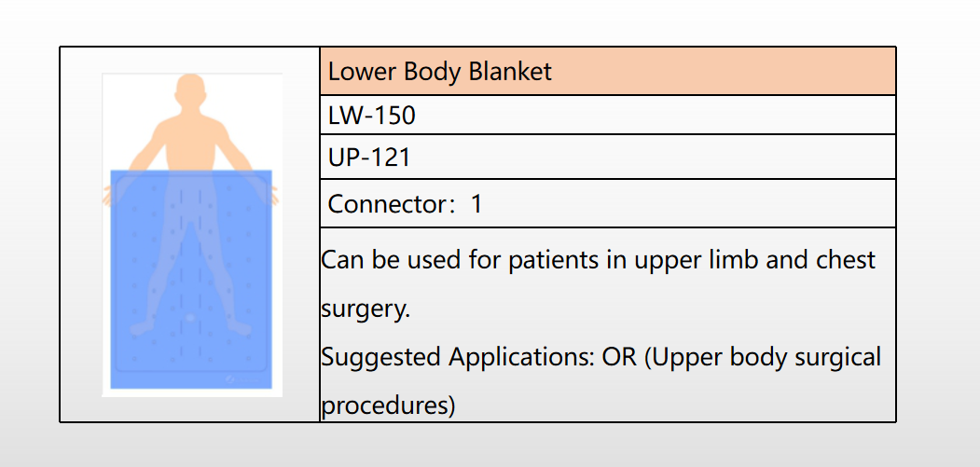The height and width of the screenshot is (467, 980).
Task: Click the figure's feet on blanket
Action: coord(190,327)
